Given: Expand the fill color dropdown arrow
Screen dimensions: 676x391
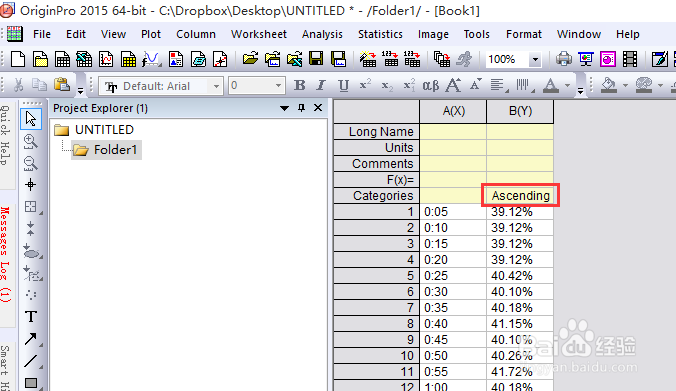Looking at the screenshot, I should 625,85.
